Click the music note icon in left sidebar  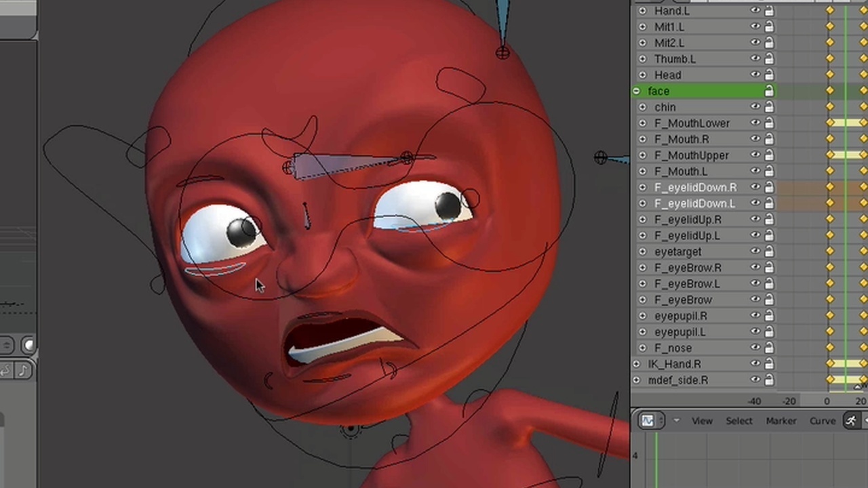pyautogui.click(x=24, y=370)
